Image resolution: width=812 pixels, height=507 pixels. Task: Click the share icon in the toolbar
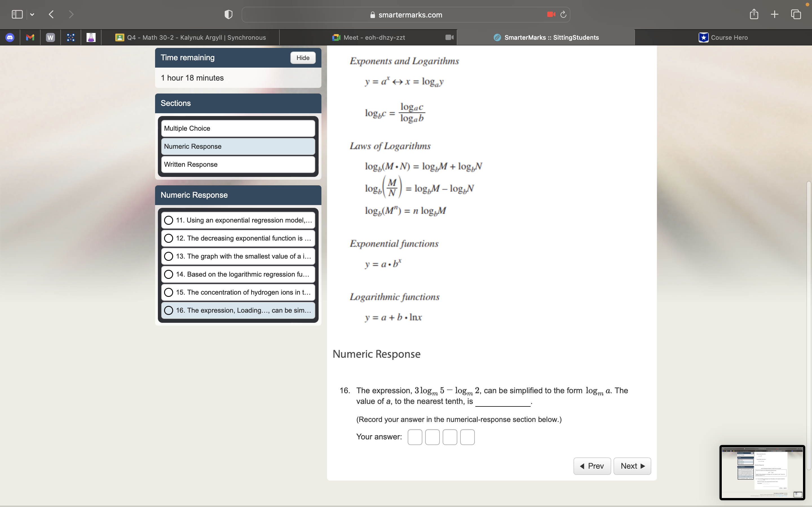[754, 14]
